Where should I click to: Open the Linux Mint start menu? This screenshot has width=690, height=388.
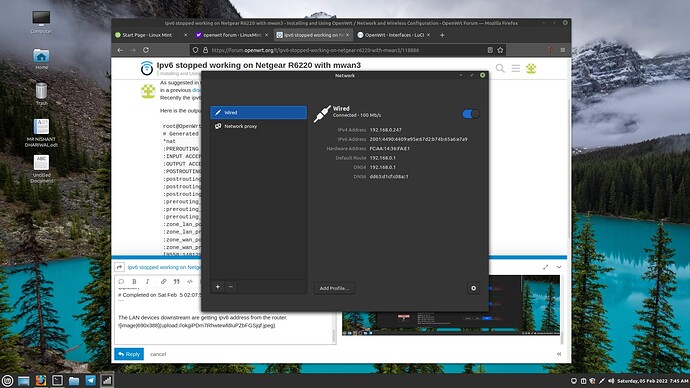(x=7, y=381)
